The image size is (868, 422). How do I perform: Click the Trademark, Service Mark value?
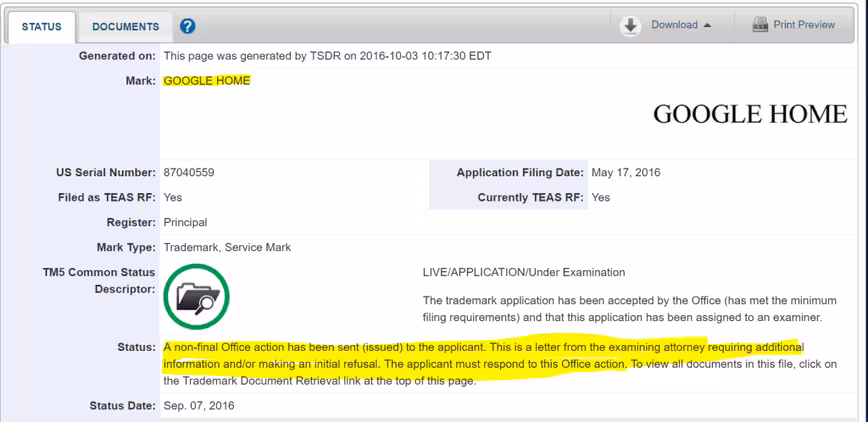227,248
